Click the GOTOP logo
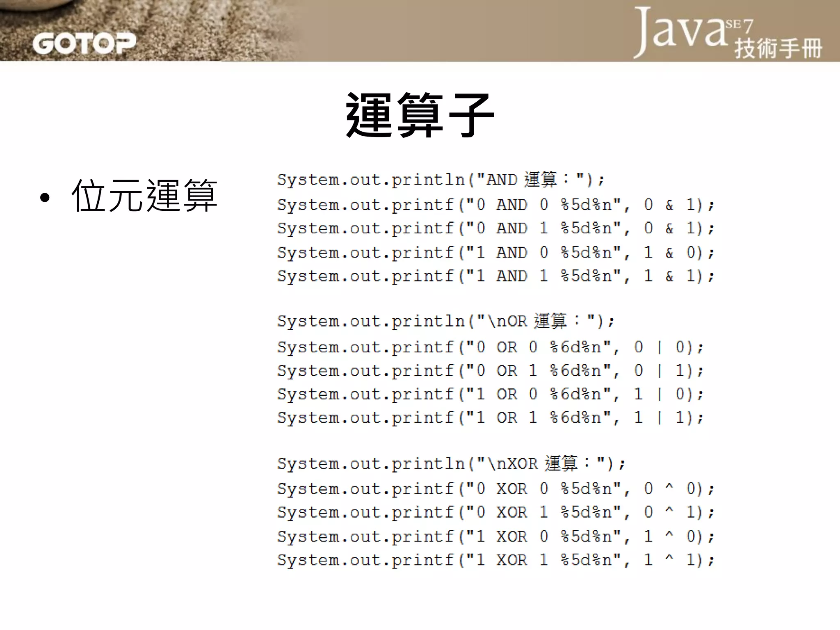Screen dimensions: 840x630 [84, 43]
